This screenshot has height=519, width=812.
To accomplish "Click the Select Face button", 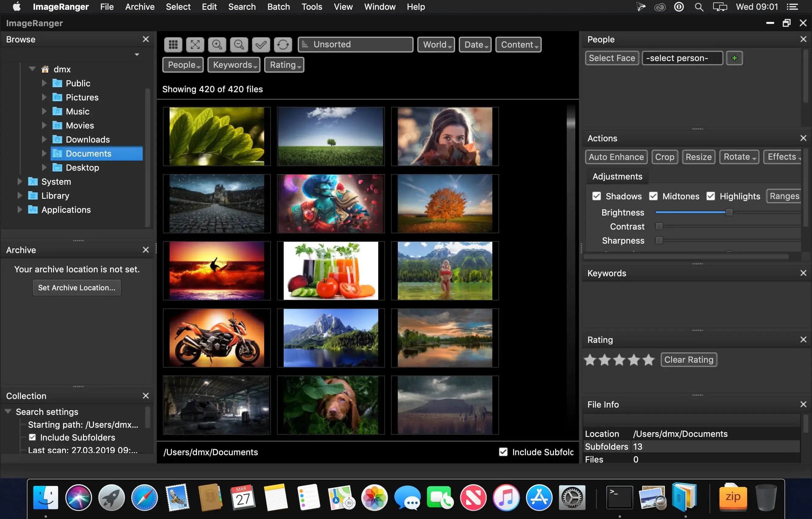I will pos(612,57).
